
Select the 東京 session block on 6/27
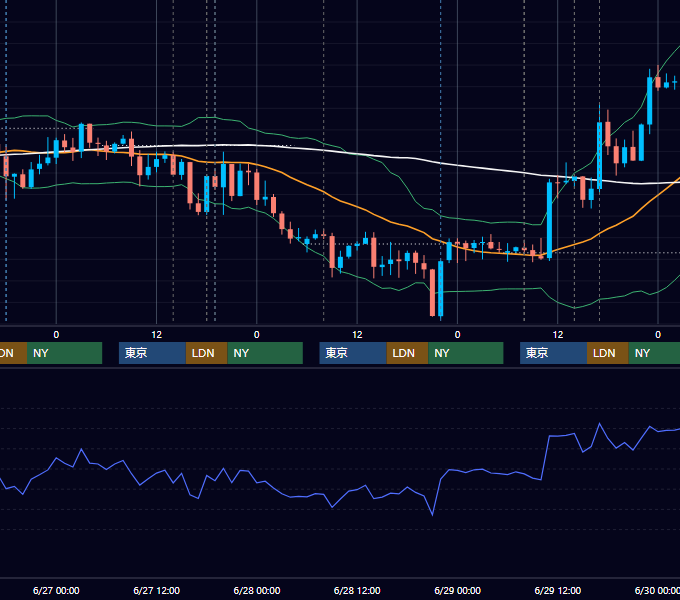point(152,353)
